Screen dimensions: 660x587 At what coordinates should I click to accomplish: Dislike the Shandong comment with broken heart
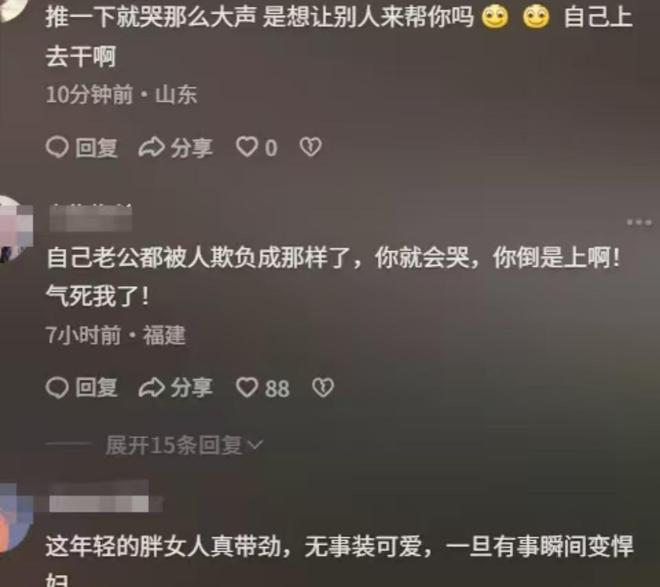(311, 147)
